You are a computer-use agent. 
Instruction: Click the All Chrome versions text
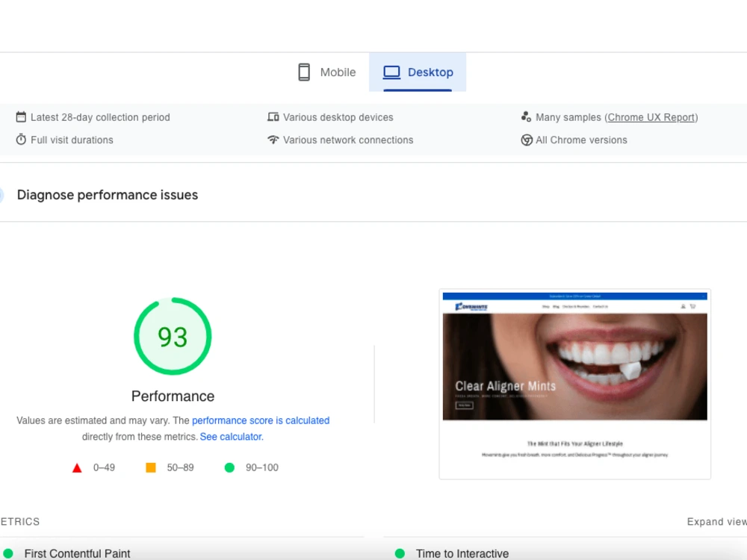581,140
